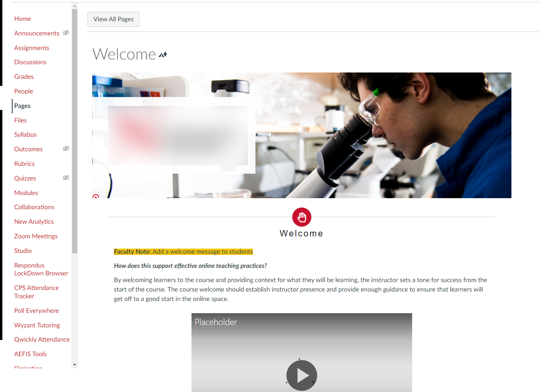Open the Modules page
This screenshot has width=539, height=392.
[26, 193]
